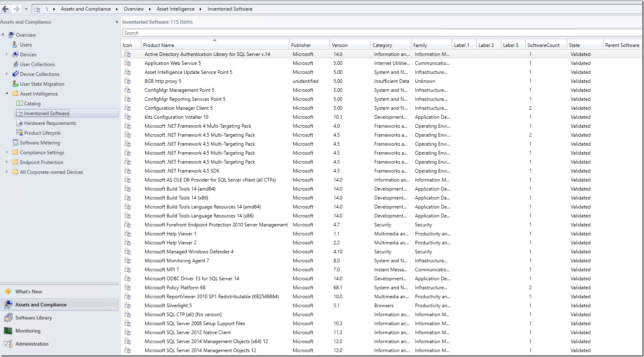Select Hardware Requirements tree item
The width and height of the screenshot is (644, 357).
(50, 123)
